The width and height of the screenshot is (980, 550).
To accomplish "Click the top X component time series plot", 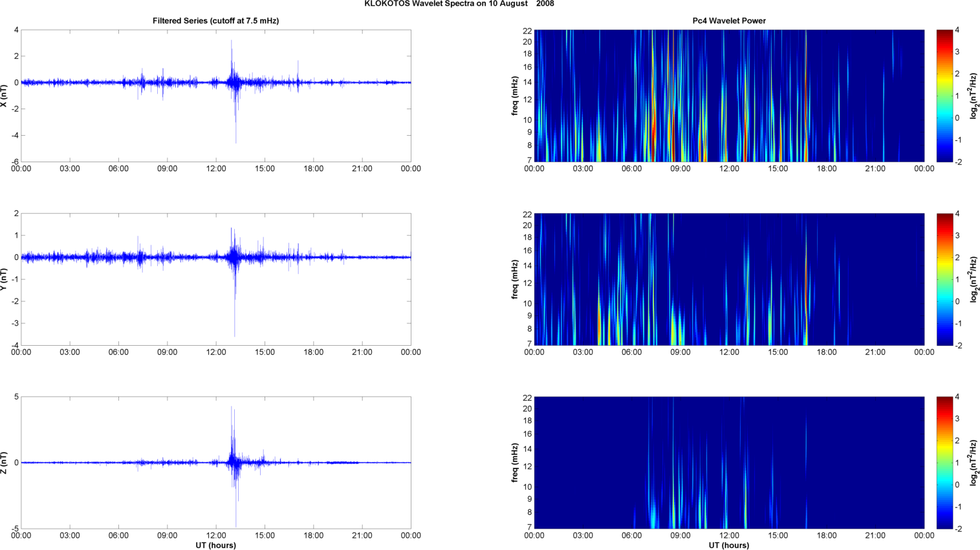I will coord(215,96).
